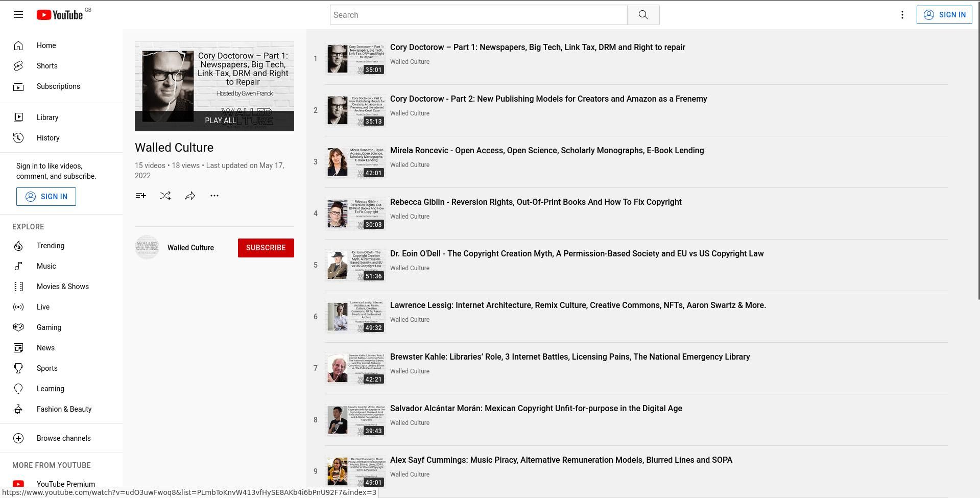Click Mirela Roncevic video thumbnail

pos(356,162)
